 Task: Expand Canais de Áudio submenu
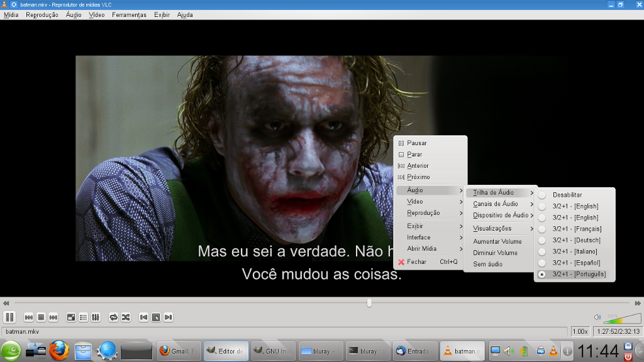tap(500, 204)
